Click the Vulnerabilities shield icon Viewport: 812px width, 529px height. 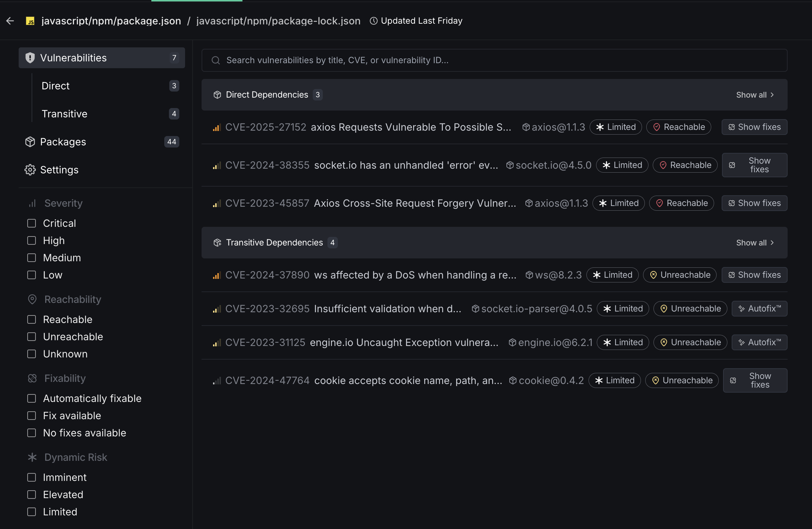30,58
